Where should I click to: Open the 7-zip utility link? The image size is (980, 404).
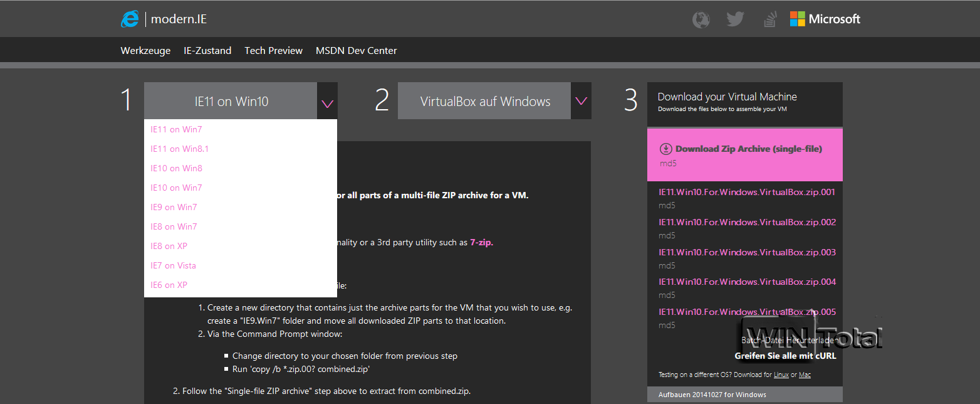(x=481, y=242)
